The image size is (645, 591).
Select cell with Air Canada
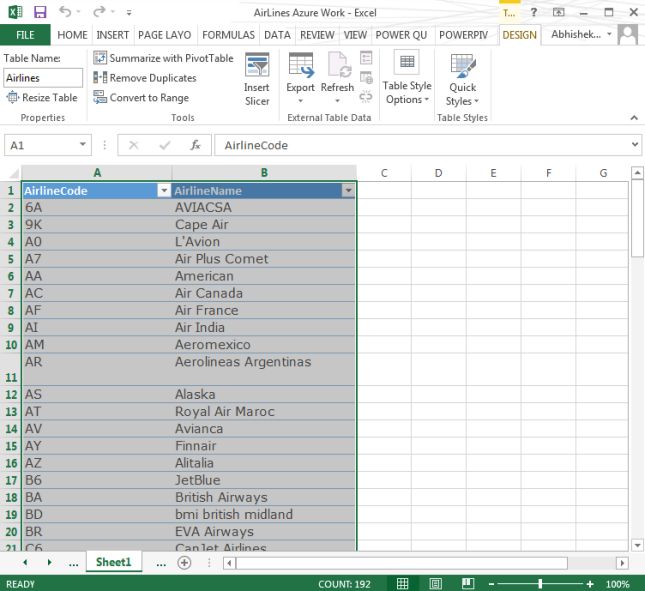coord(264,293)
